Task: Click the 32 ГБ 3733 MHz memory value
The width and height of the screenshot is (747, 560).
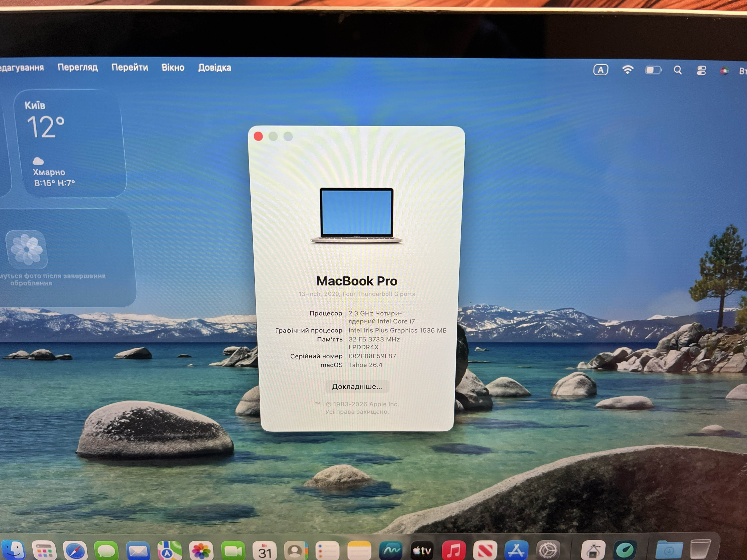Action: 374,343
